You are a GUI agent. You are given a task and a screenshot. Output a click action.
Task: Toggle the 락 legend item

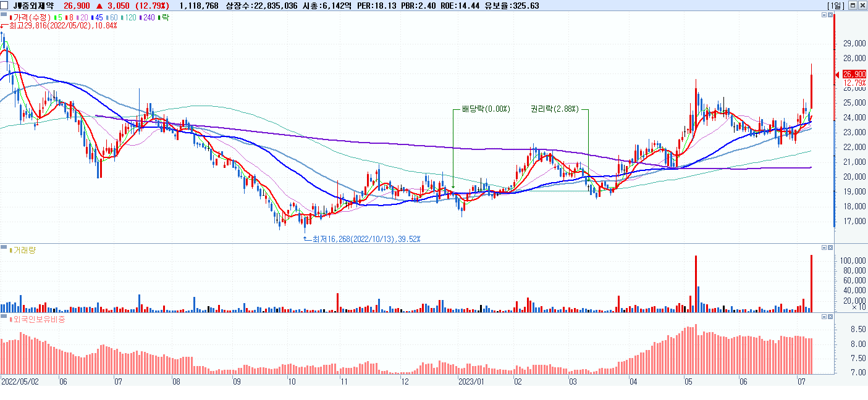coord(164,18)
